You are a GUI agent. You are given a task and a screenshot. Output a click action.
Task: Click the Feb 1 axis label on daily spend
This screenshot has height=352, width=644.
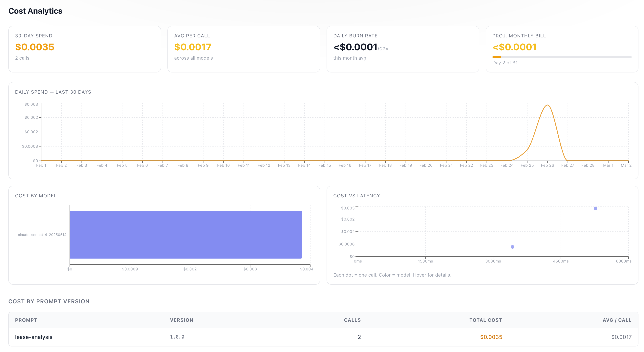tap(41, 165)
